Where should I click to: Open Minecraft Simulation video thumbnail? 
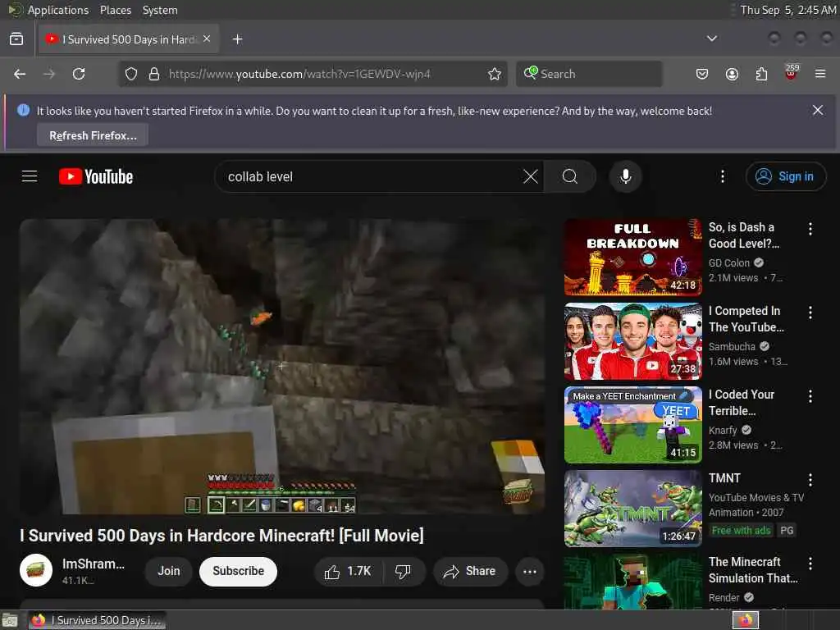[632, 582]
